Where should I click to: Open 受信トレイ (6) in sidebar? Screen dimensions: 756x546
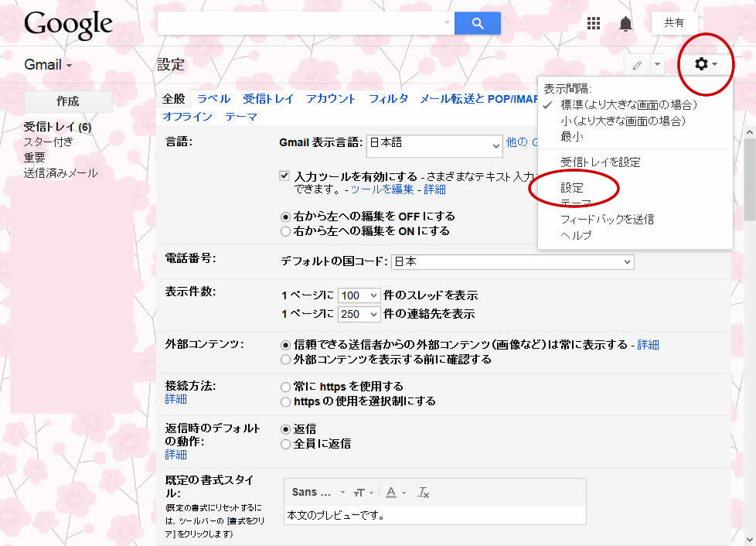click(57, 127)
